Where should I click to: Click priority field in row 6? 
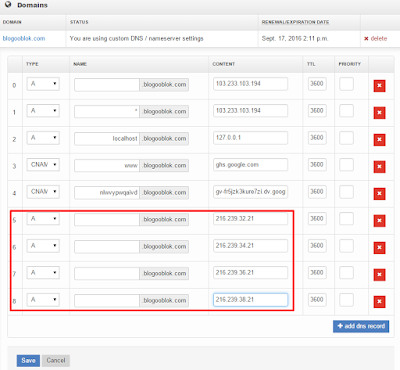[346, 246]
